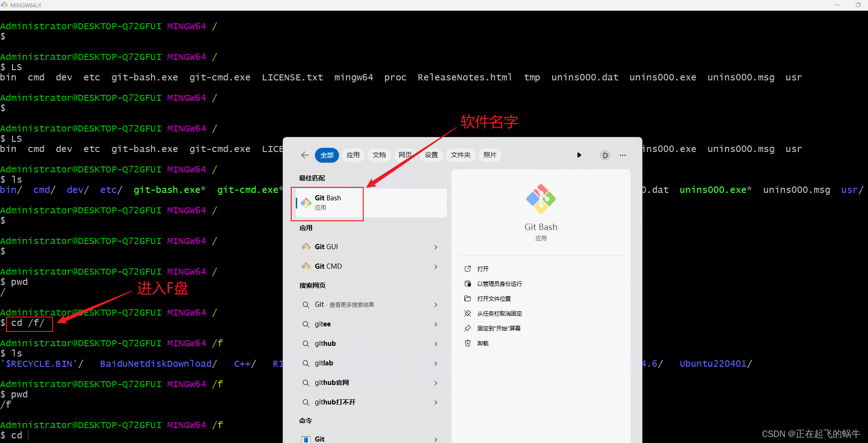The image size is (868, 443).
Task: Click ReleaseNotes.html in first terminal listing
Action: click(x=464, y=78)
